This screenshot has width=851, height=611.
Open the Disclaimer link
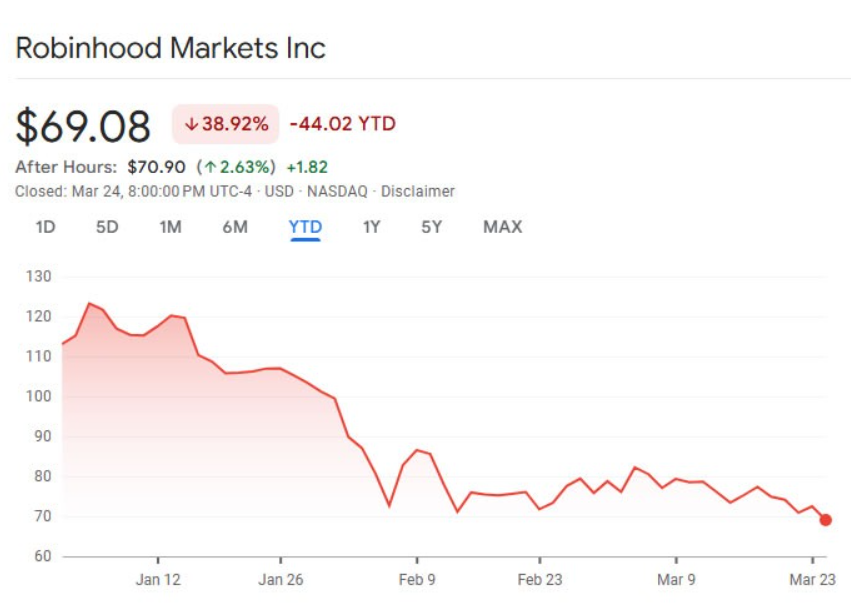point(418,191)
